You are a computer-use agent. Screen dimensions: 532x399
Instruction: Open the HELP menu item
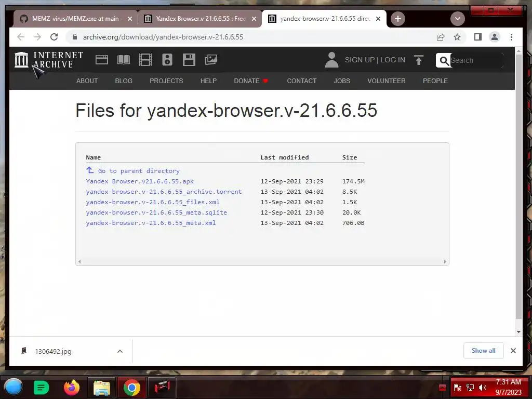point(208,81)
